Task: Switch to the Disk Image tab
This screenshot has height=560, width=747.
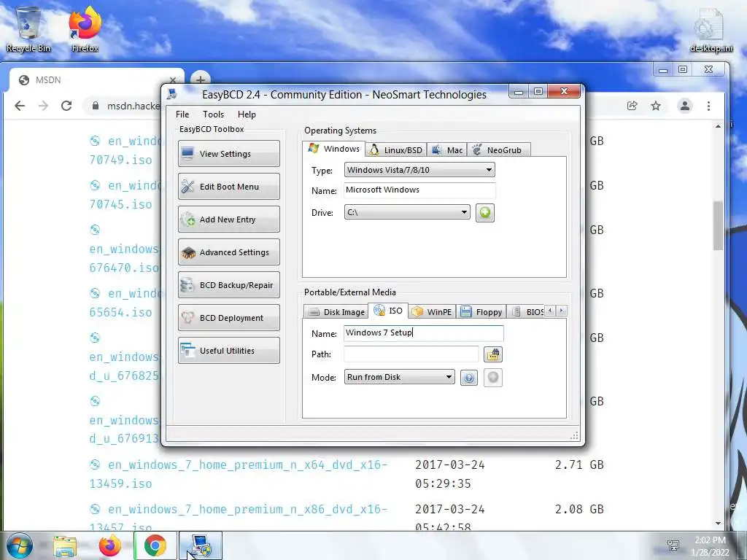Action: click(x=336, y=312)
